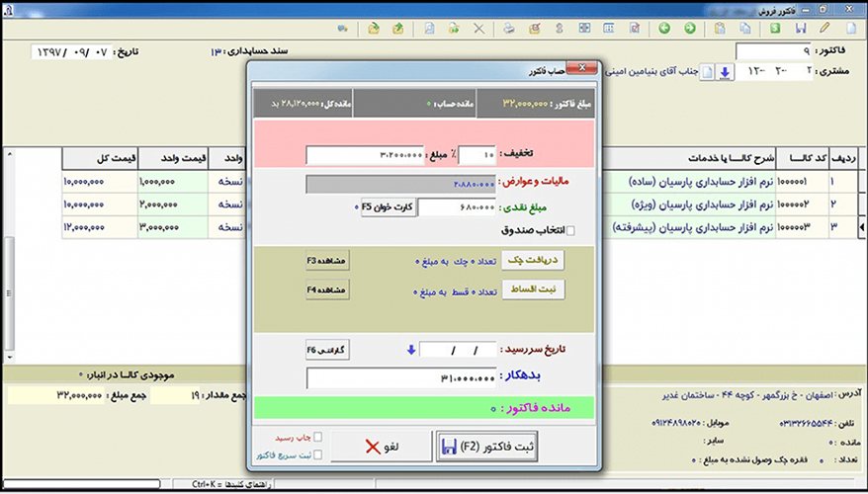This screenshot has width=868, height=494.
Task: Click the مالیات و عوارض gray field
Action: [400, 184]
